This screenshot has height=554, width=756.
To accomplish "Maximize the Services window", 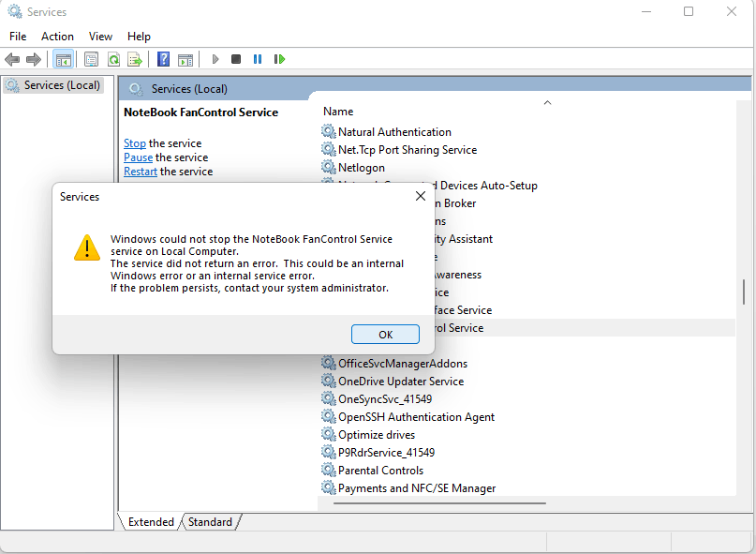I will coord(689,11).
